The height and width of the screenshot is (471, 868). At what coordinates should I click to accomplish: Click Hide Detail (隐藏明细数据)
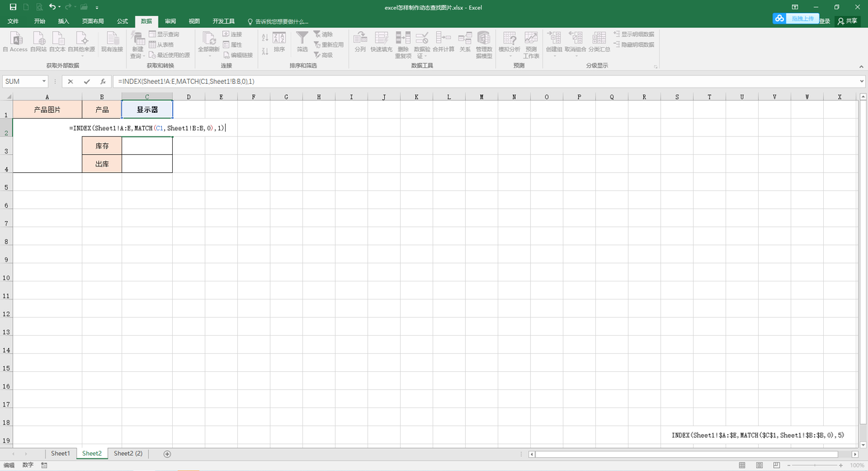[x=633, y=44]
